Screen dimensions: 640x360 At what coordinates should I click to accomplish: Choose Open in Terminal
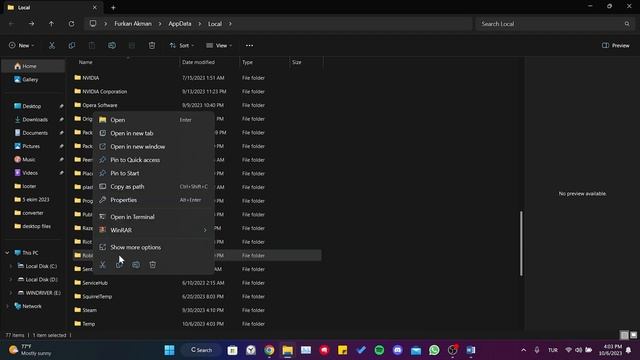(x=153, y=217)
